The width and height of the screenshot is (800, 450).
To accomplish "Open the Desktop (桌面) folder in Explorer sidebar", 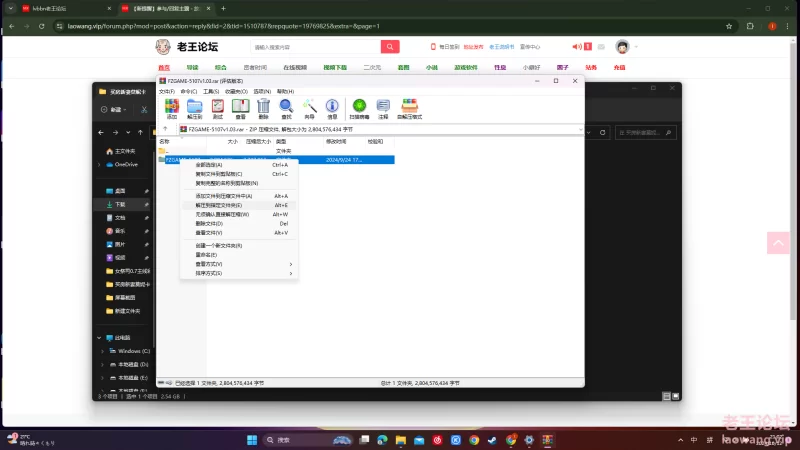I will pos(122,191).
